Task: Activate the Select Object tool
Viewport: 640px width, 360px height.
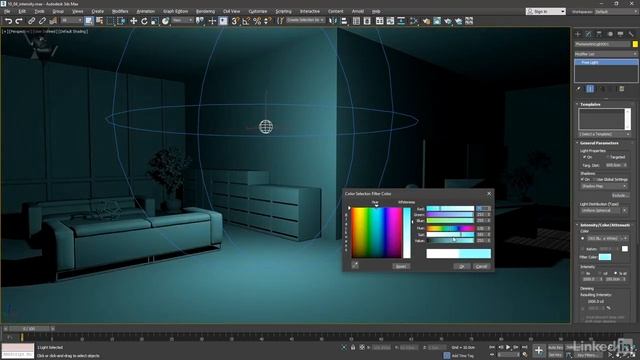Action: tap(89, 21)
